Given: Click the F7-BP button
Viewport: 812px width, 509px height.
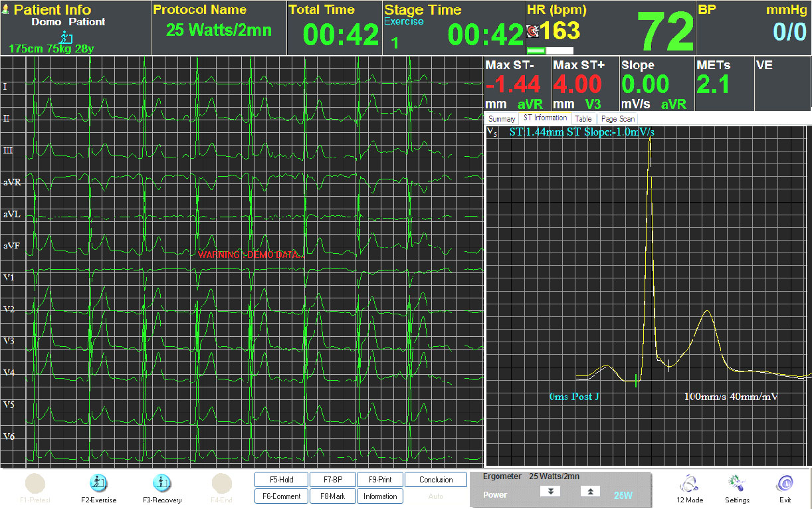Looking at the screenshot, I should click(x=332, y=480).
